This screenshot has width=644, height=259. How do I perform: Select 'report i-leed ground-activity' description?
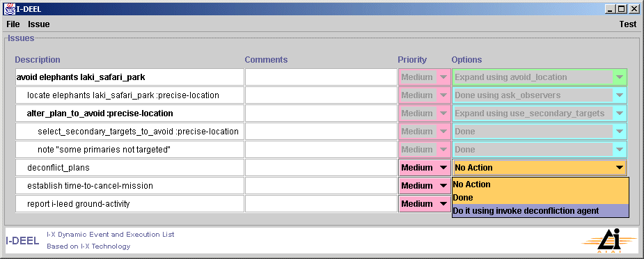pyautogui.click(x=129, y=203)
